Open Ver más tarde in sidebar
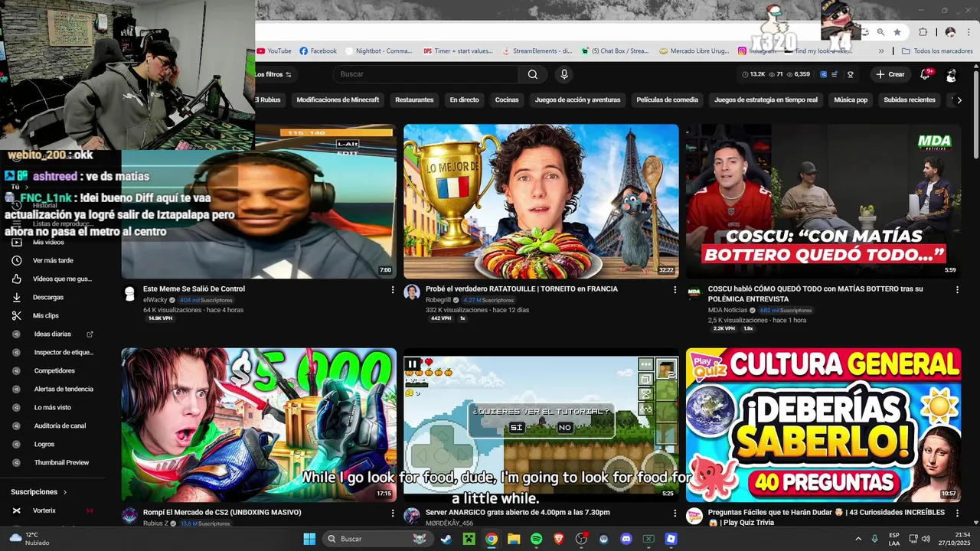This screenshot has height=551, width=980. click(x=53, y=260)
